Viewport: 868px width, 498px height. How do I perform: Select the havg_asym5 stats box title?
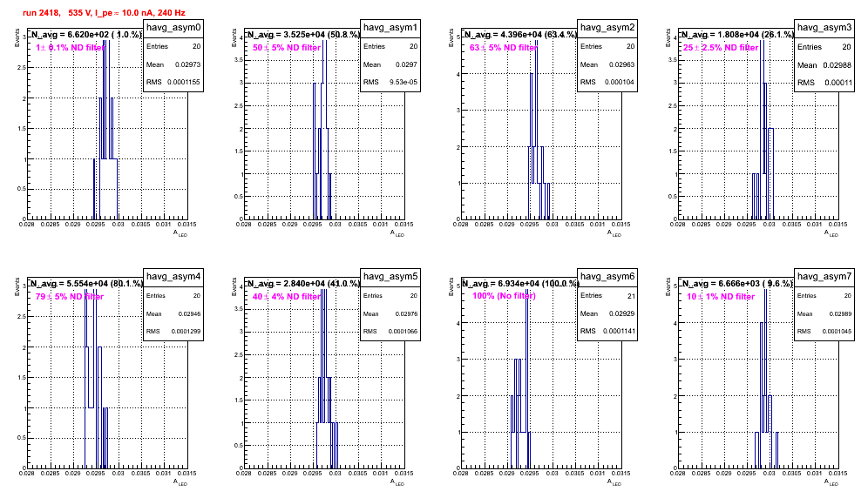click(x=390, y=276)
